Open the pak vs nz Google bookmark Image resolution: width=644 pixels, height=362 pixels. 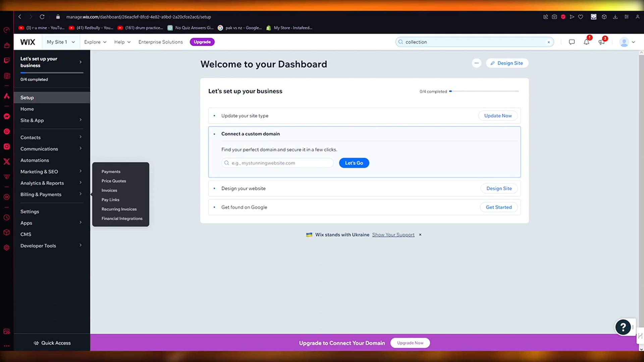pyautogui.click(x=240, y=28)
